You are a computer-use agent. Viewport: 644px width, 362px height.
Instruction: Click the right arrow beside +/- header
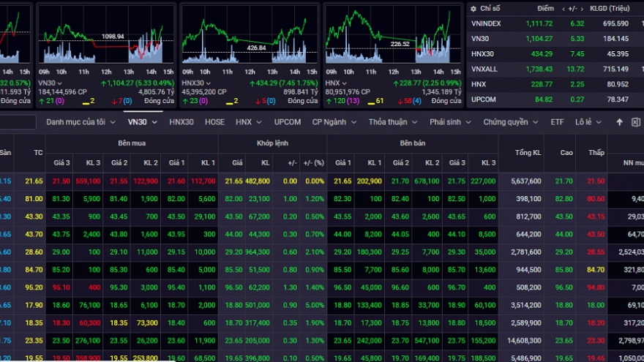(582, 8)
